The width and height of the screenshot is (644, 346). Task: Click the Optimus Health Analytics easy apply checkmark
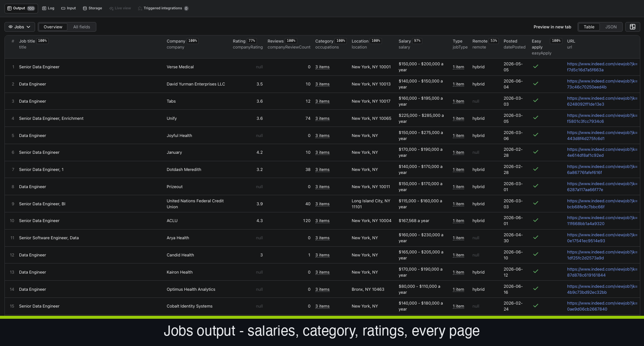click(535, 289)
